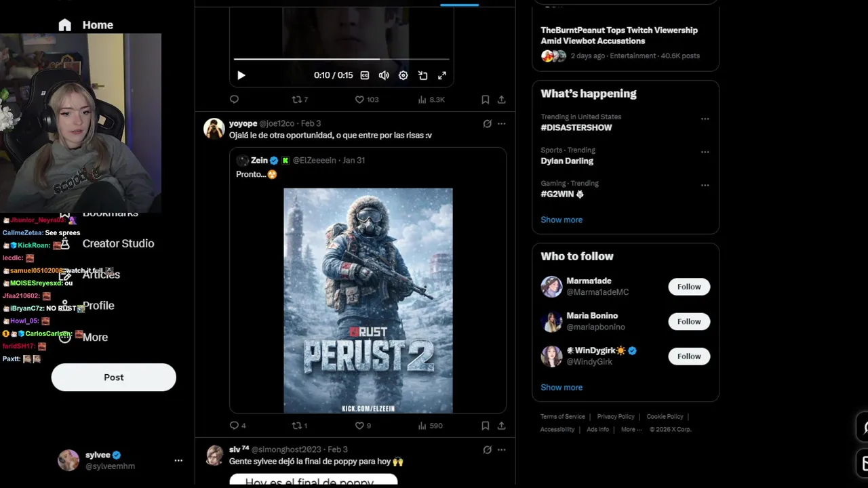Open Grok icon on slv post

[x=487, y=449]
